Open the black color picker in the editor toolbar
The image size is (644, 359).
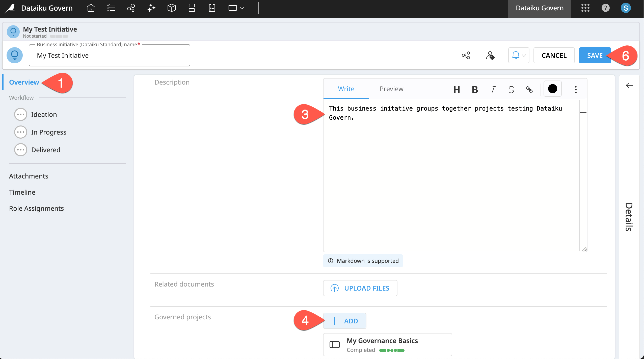(x=552, y=89)
